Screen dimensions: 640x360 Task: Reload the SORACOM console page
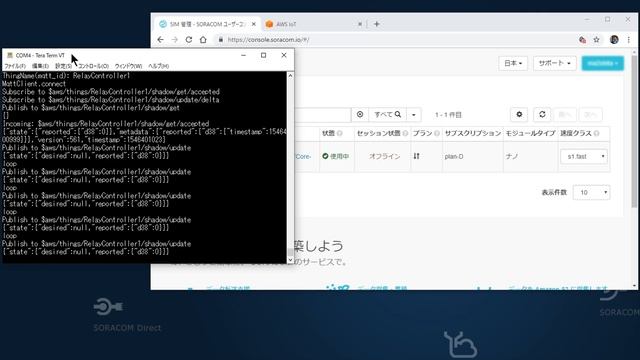(189, 40)
